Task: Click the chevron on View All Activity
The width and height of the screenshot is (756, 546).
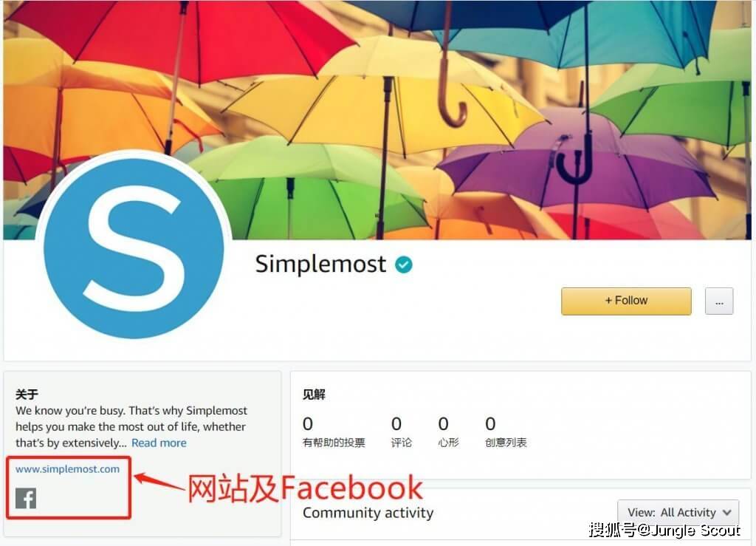Action: click(727, 512)
